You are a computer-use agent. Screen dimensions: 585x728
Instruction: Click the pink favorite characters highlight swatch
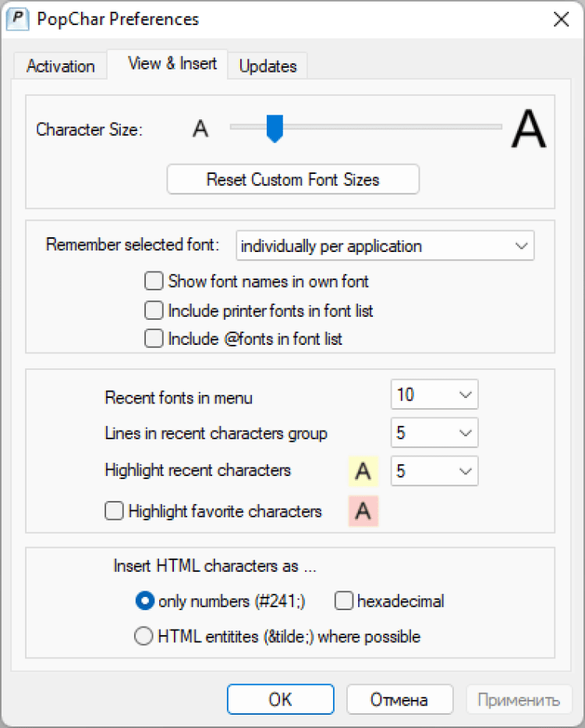pyautogui.click(x=363, y=512)
